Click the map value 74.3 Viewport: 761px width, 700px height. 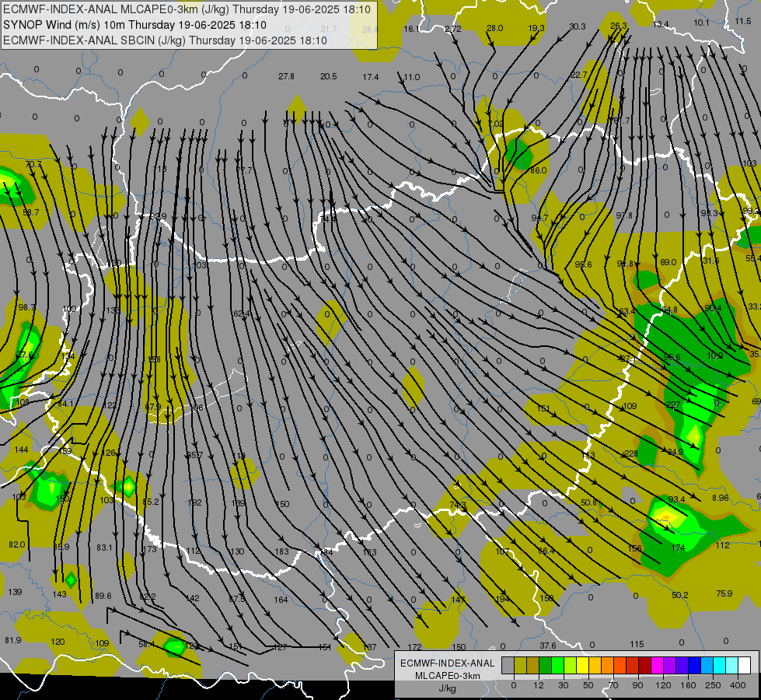458,506
